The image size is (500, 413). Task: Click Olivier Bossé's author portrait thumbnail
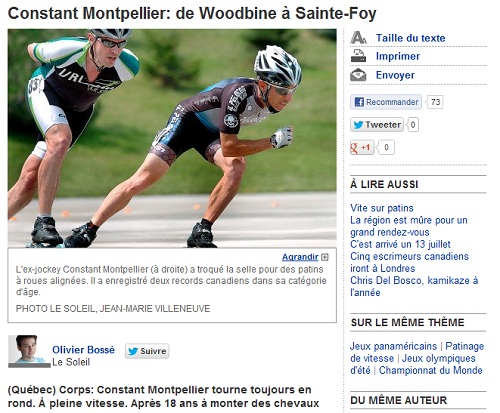click(29, 351)
